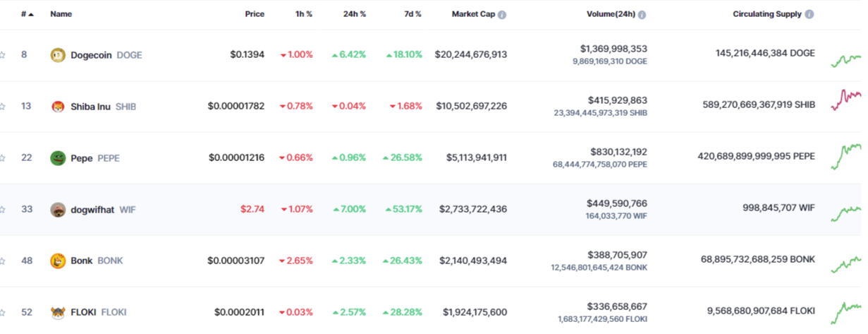Click Shiba Inu price $0.00001782
Viewport: 868px width, 334px height.
coord(236,106)
